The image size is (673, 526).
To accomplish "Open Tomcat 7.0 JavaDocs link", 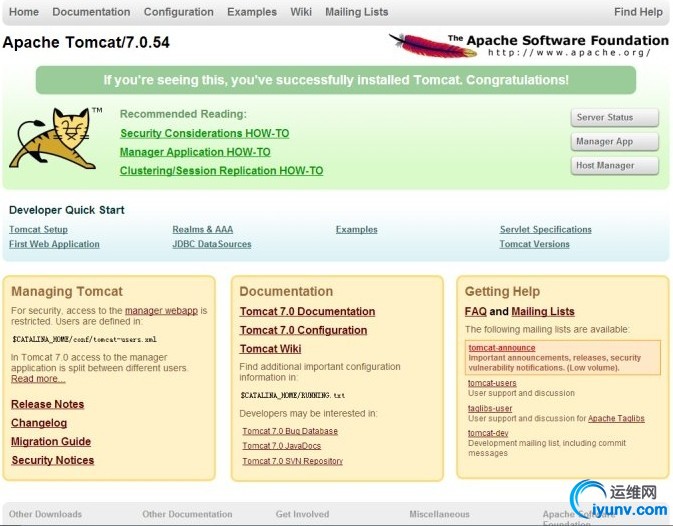I will 282,446.
